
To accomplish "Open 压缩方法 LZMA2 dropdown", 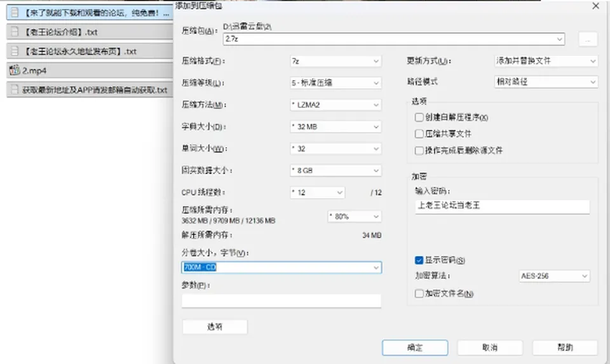I will (335, 105).
